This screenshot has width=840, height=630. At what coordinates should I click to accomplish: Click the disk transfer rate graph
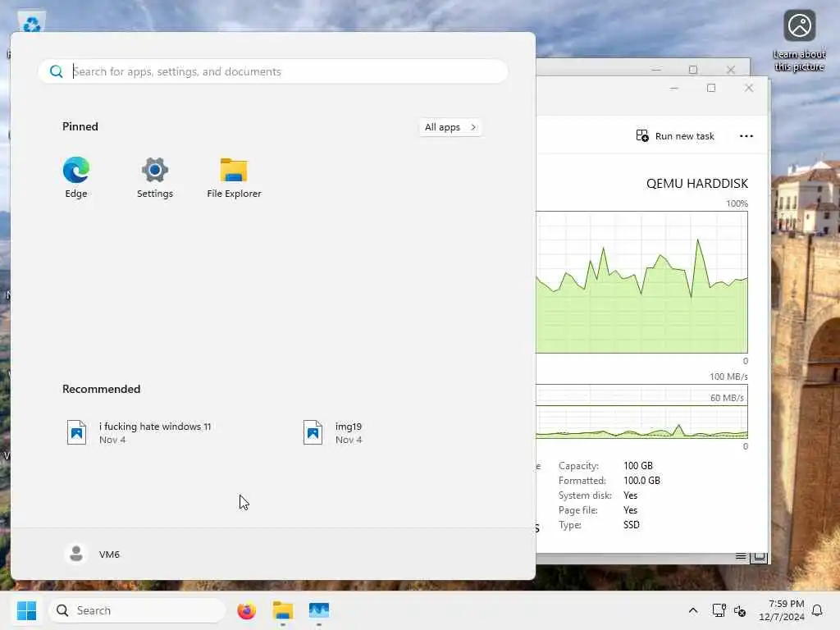641,412
